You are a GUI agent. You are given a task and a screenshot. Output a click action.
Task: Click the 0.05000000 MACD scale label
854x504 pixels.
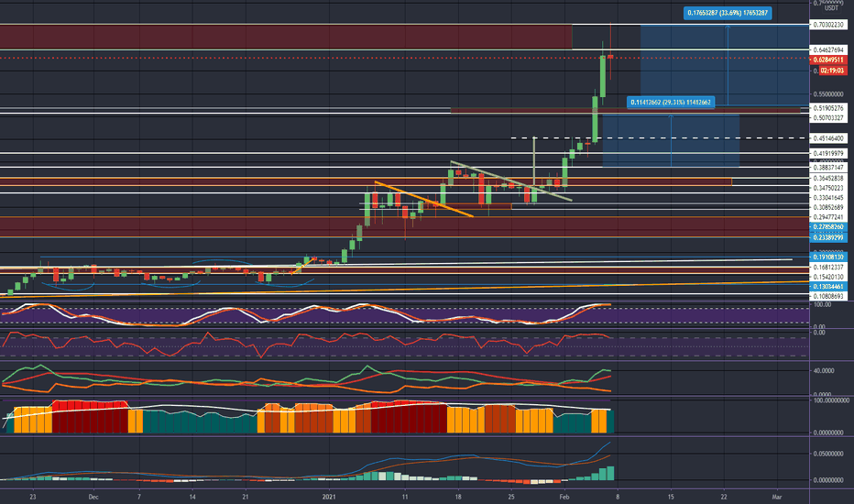[x=828, y=454]
